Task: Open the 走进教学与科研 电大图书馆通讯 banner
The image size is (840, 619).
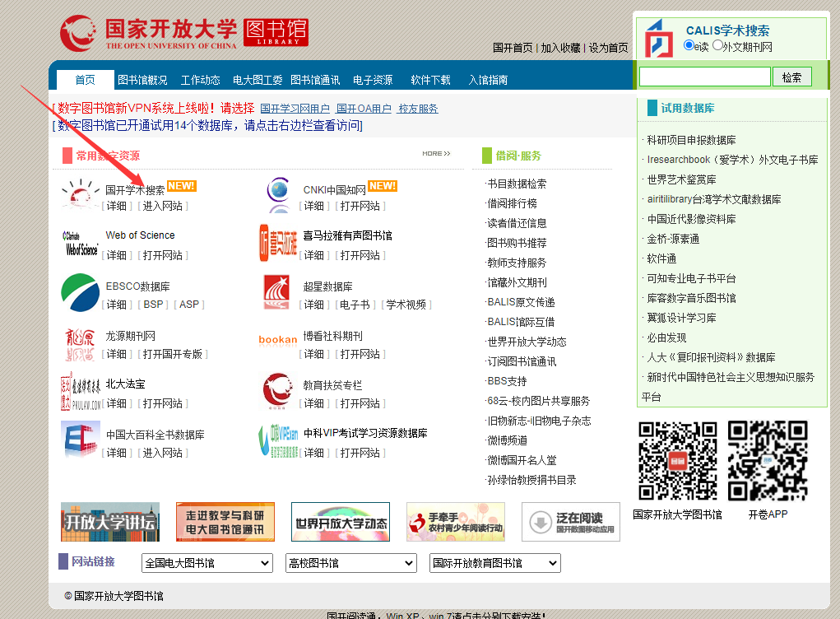Action: click(225, 522)
